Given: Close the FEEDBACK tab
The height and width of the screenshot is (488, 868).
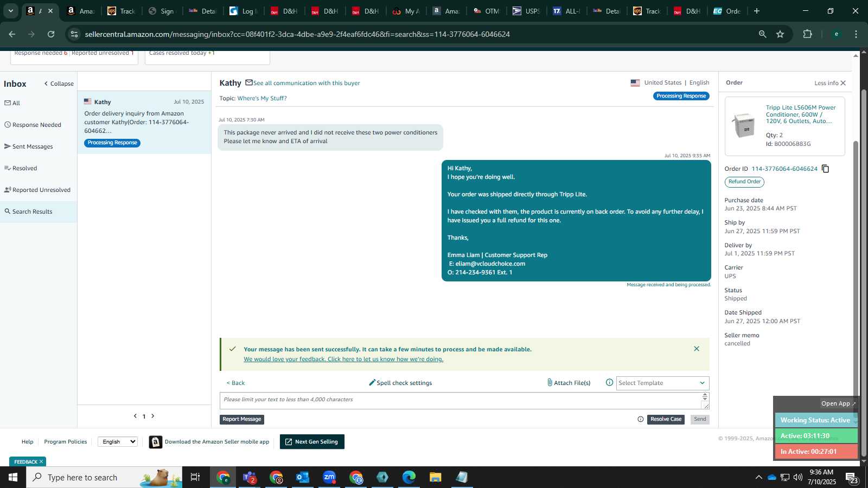Looking at the screenshot, I should click(x=41, y=461).
